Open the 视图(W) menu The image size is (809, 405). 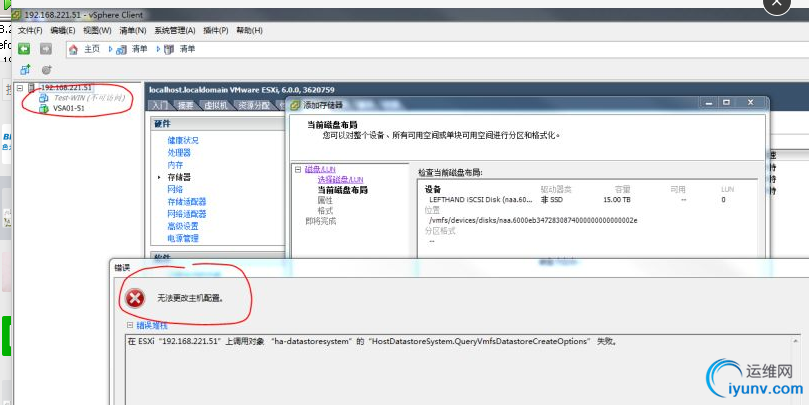(x=97, y=30)
